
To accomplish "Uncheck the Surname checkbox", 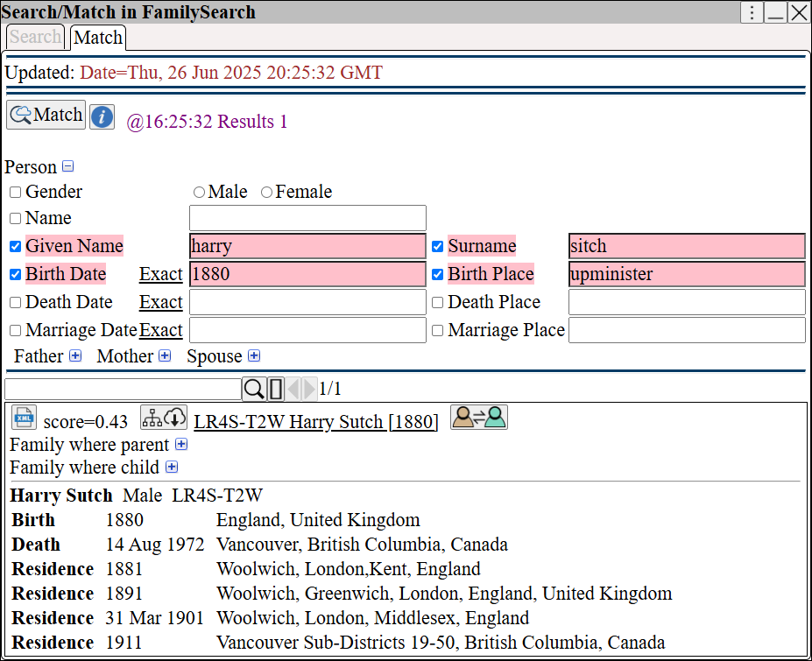I will point(438,246).
